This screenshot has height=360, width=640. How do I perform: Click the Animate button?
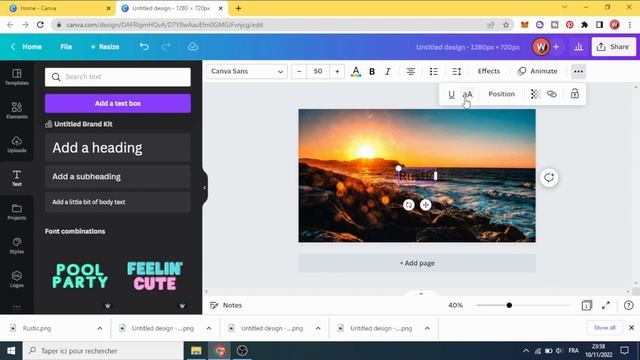pyautogui.click(x=538, y=71)
